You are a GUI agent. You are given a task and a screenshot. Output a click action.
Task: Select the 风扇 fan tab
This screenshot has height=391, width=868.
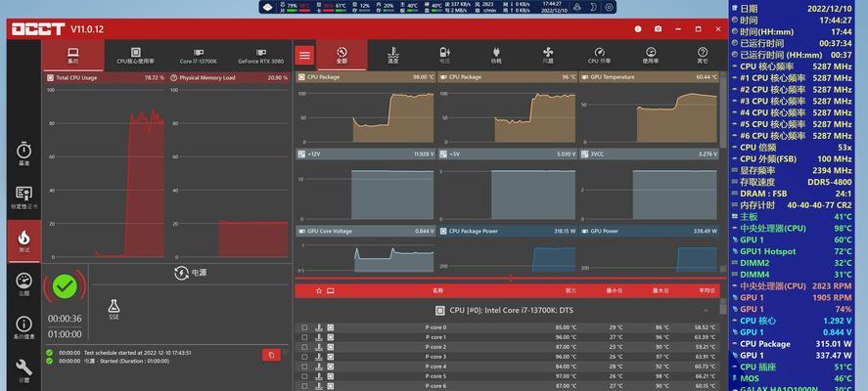pos(547,55)
